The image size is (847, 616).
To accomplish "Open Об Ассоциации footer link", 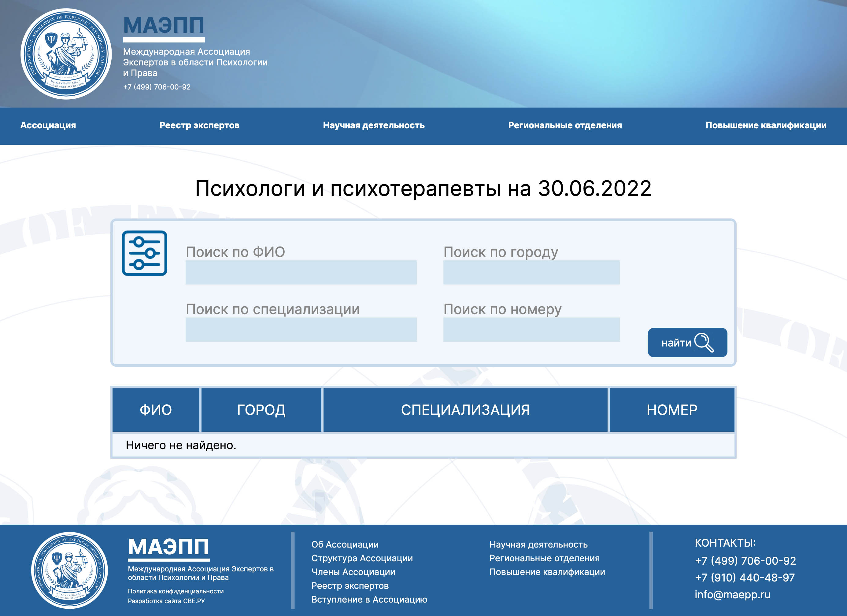I will pos(345,545).
